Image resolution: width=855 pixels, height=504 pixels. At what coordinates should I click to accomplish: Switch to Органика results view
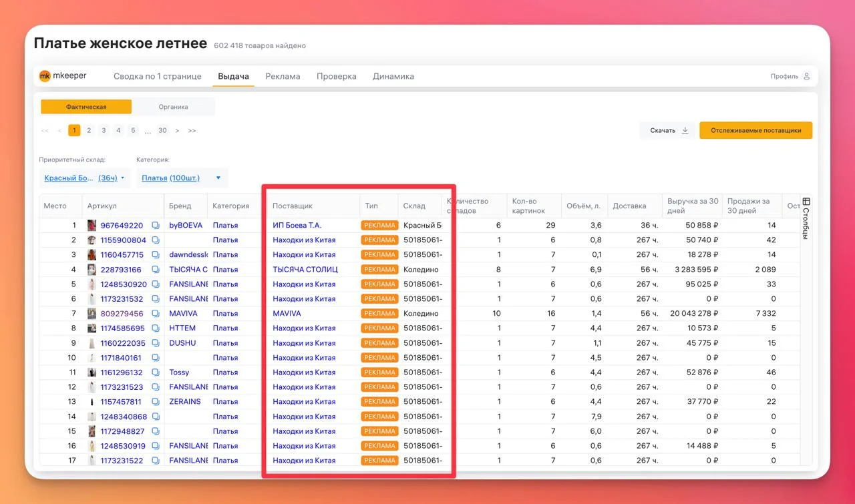coord(173,107)
